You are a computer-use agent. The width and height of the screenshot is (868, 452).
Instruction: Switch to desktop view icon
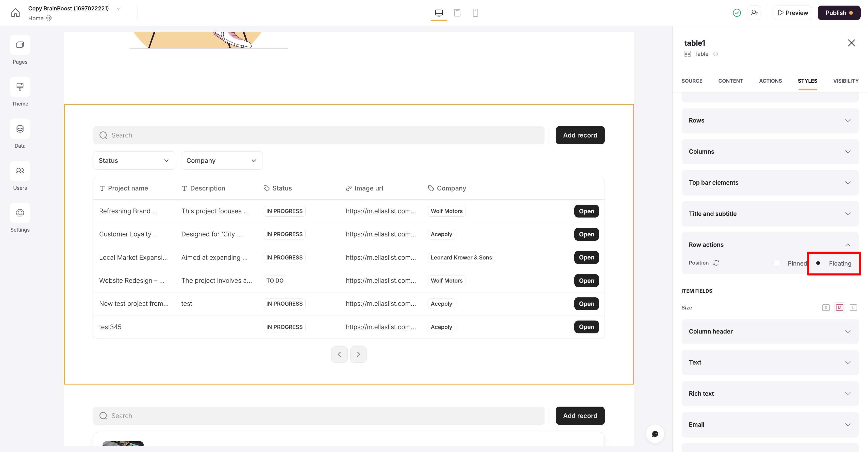(439, 13)
